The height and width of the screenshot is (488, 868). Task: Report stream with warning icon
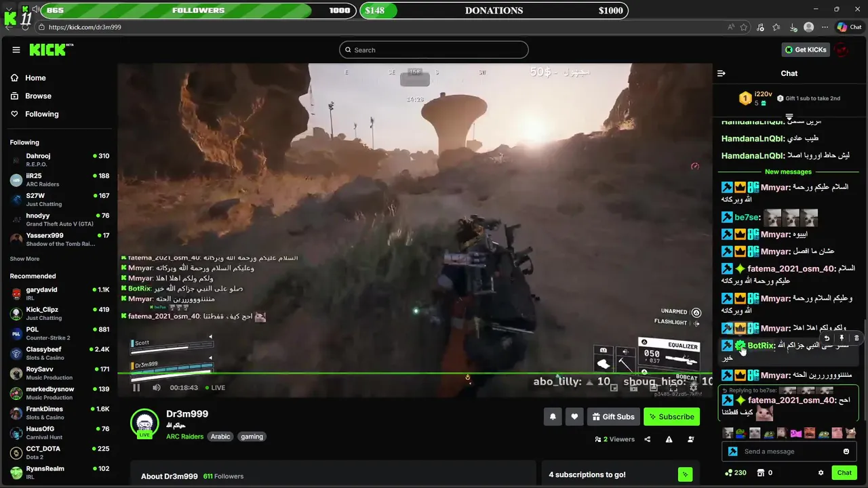coord(669,439)
